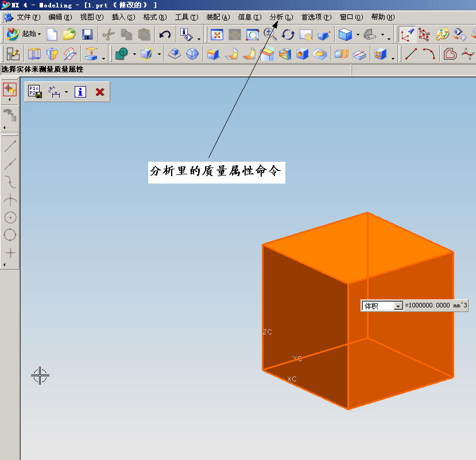Screen dimensions: 476x460
Task: Click the heart-shaped Offset Curve icon
Action: point(450,54)
